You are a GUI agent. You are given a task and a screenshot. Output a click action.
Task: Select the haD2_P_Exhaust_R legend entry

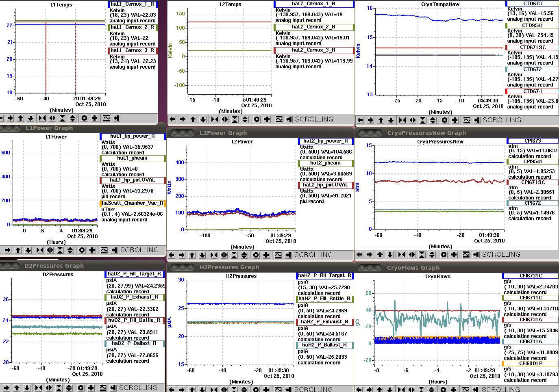pyautogui.click(x=135, y=297)
